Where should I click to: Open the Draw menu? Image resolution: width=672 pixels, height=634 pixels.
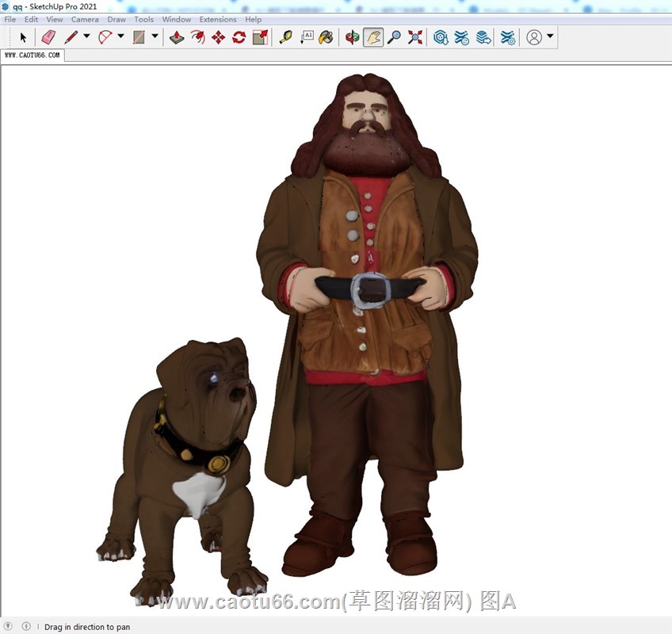point(116,19)
